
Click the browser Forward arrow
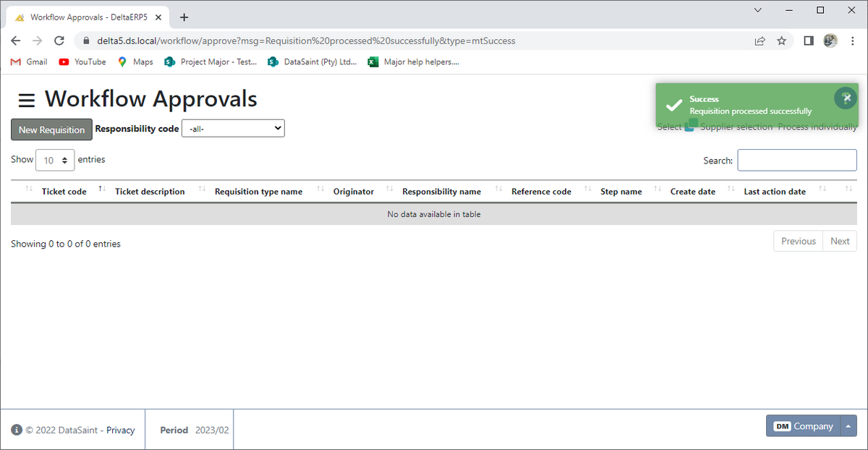tap(38, 41)
